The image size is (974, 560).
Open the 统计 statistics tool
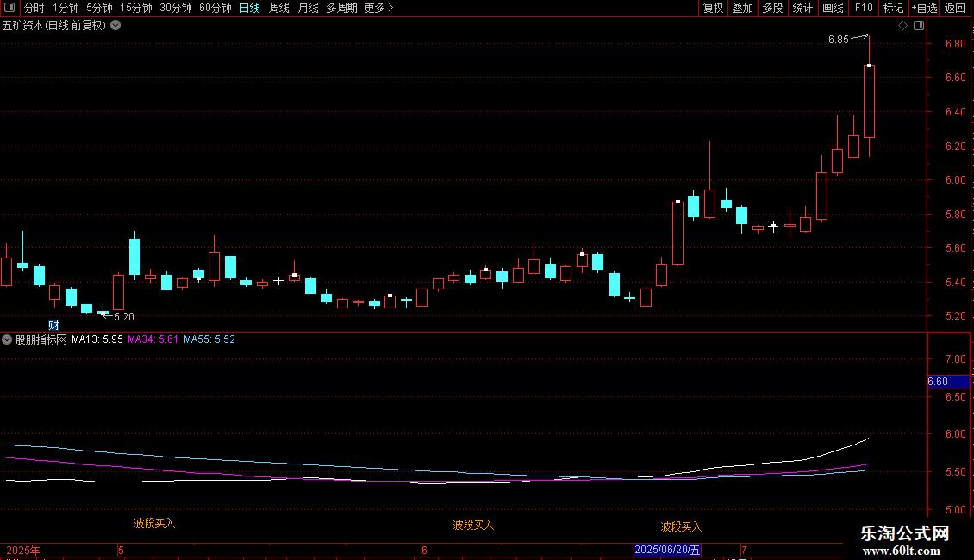click(x=802, y=8)
